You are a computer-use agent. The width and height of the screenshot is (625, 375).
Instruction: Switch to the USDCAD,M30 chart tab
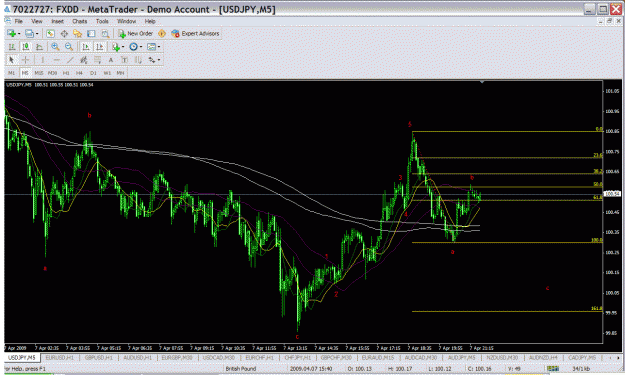coord(218,358)
